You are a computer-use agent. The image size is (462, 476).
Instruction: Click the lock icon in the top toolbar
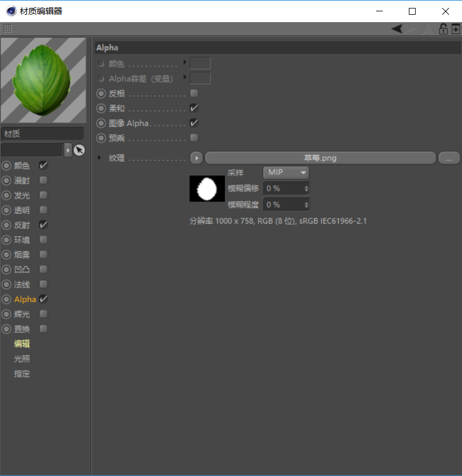coord(443,29)
